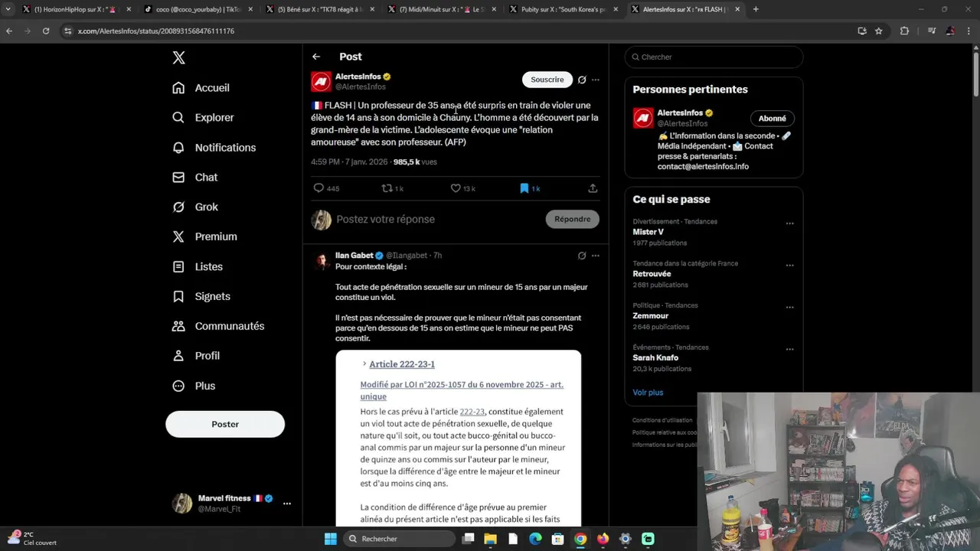Open more options on Ilan Gabet reply
The width and height of the screenshot is (980, 551).
tap(596, 256)
